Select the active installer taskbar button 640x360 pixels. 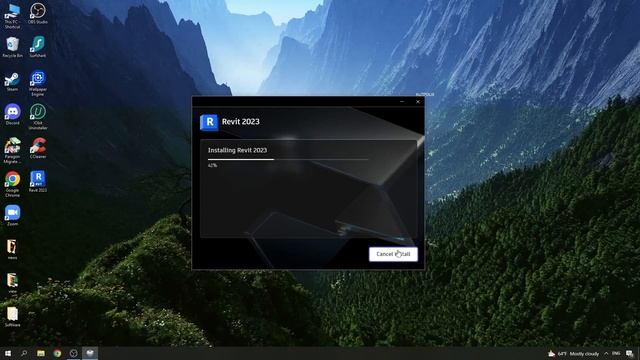click(90, 353)
